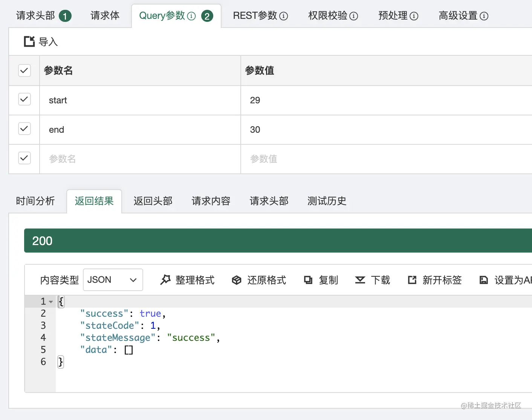Open the 请求头部 result tab

(x=269, y=201)
